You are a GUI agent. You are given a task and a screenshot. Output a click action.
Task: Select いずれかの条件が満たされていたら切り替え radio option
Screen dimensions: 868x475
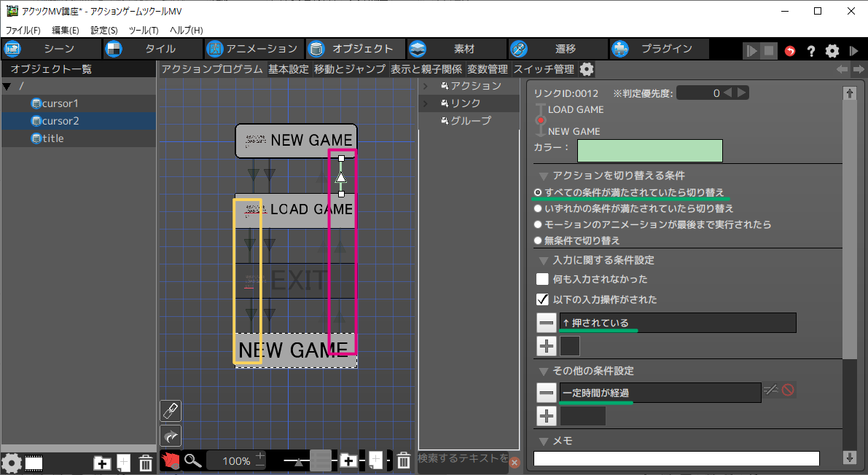tap(538, 208)
